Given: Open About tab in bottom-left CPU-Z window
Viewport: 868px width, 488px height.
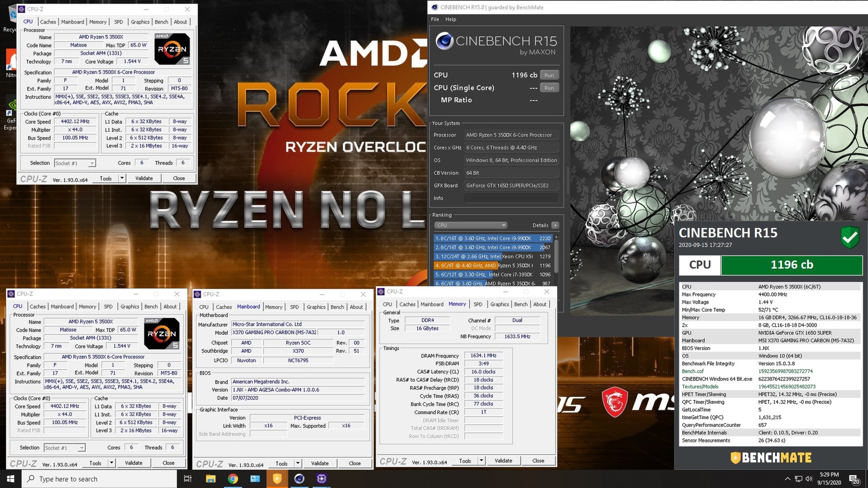Looking at the screenshot, I should 170,306.
